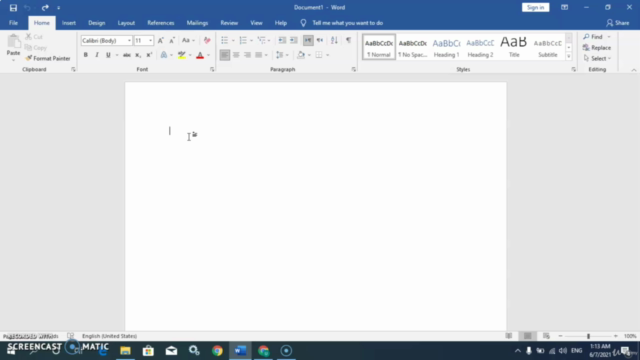Toggle Superscript formatting

pyautogui.click(x=149, y=55)
